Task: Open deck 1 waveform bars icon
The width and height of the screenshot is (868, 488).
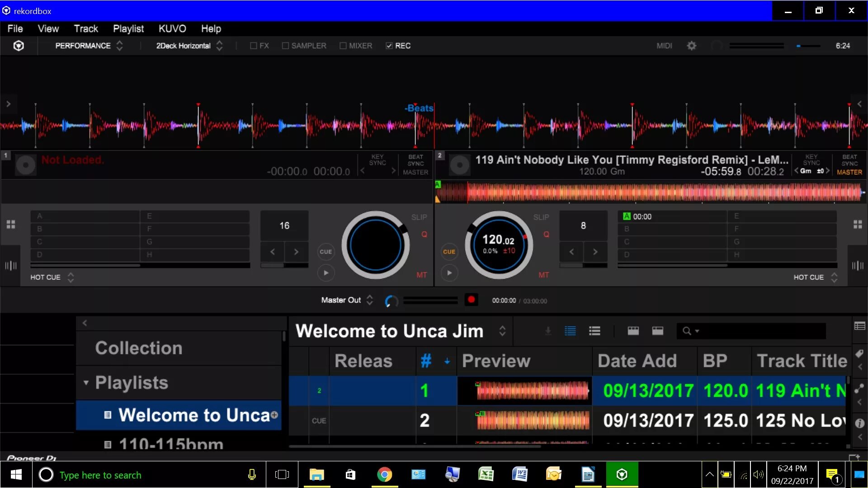Action: coord(11,266)
